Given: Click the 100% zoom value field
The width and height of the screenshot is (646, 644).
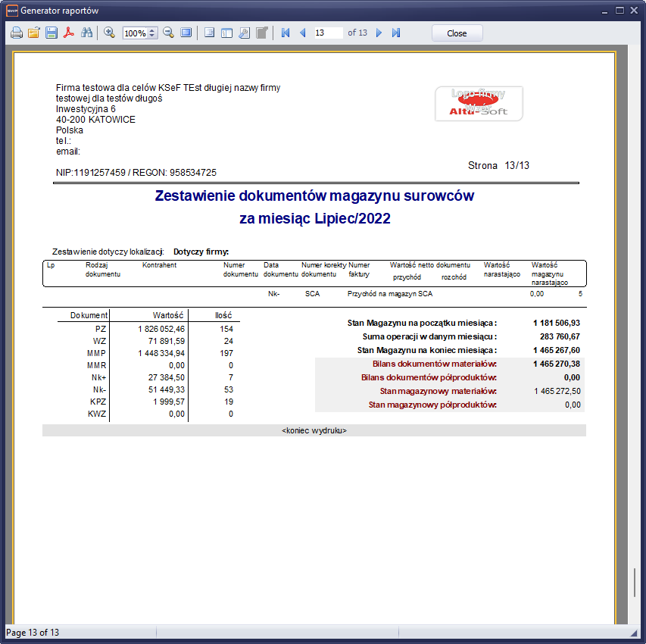Looking at the screenshot, I should [x=135, y=33].
